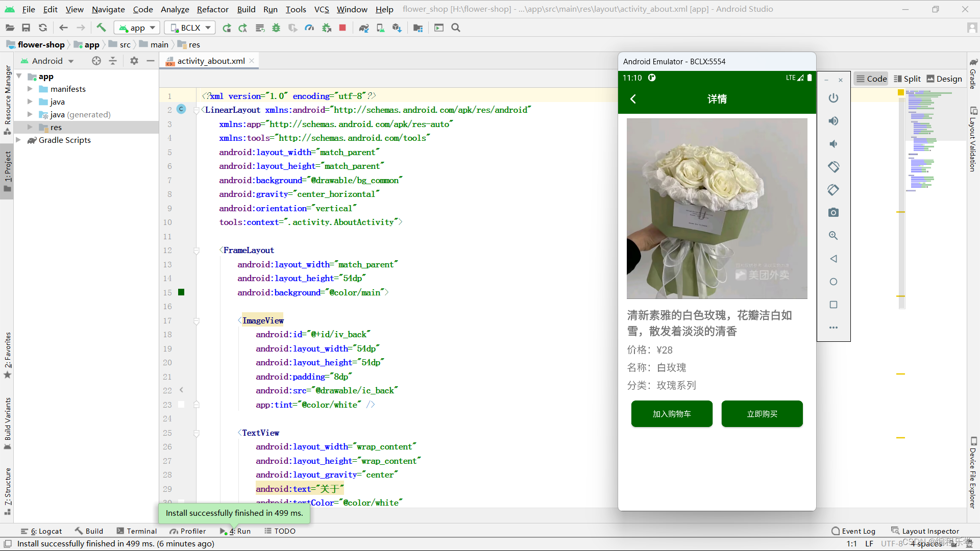This screenshot has width=980, height=551.
Task: Switch editor to Design view
Action: coord(944,79)
